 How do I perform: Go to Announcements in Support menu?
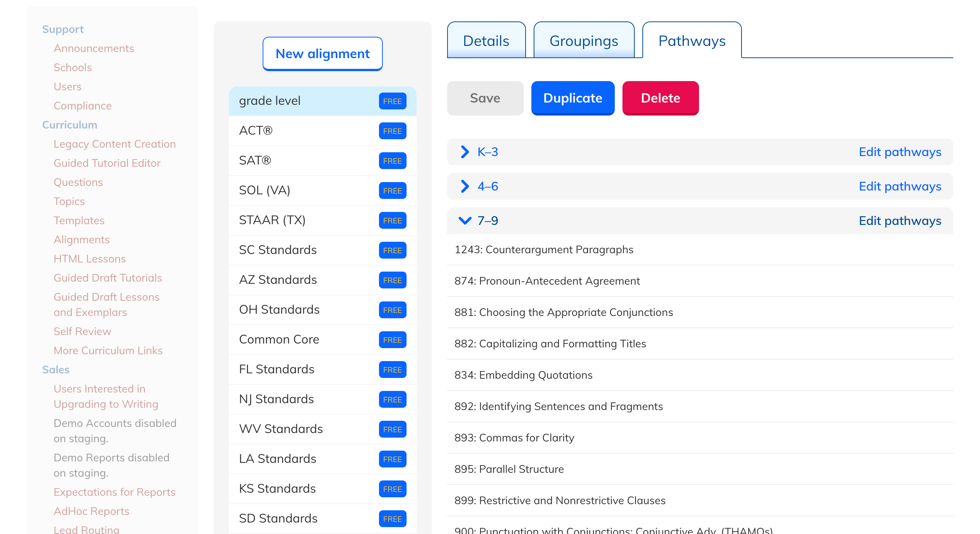(x=94, y=48)
